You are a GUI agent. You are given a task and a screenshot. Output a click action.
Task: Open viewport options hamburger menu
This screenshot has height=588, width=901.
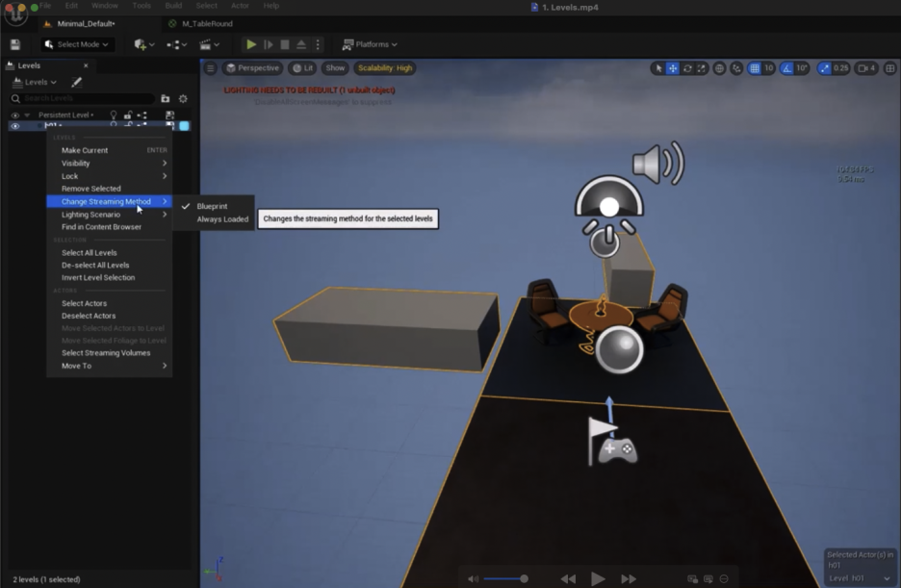click(210, 68)
